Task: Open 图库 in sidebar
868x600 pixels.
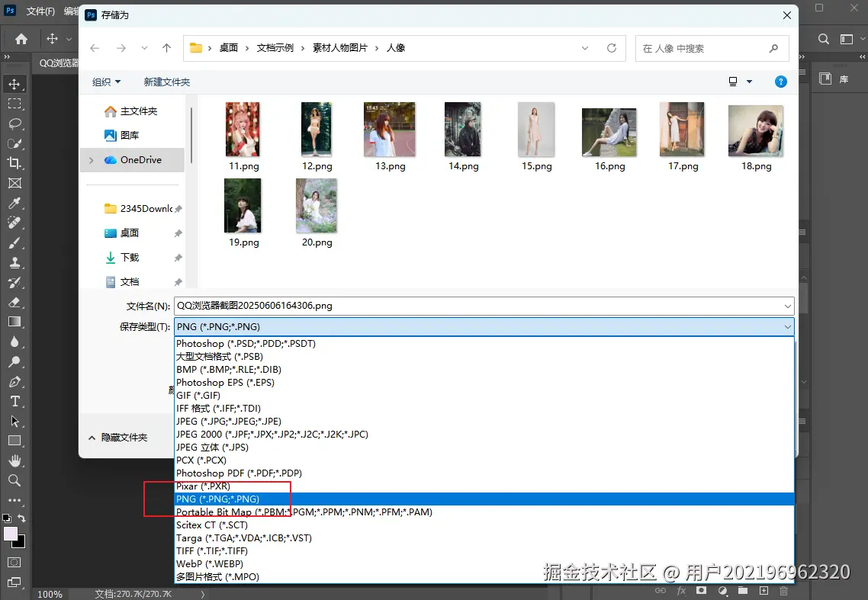Action: pos(122,135)
